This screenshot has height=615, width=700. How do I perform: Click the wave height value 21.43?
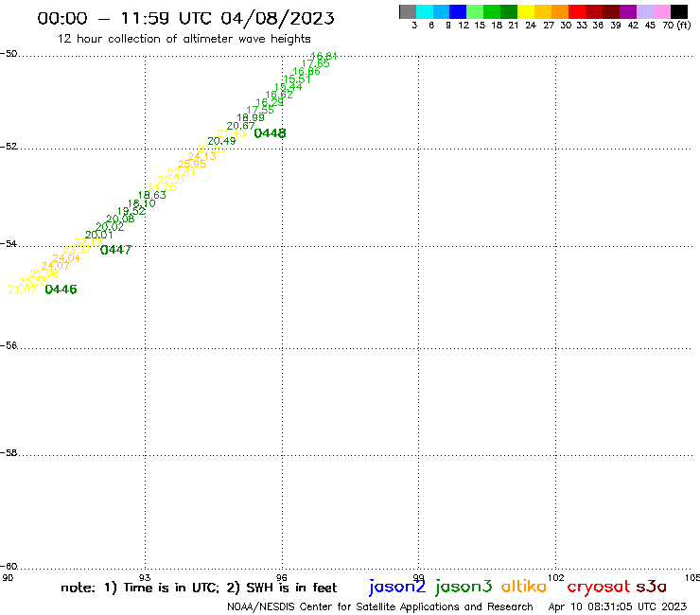(231, 133)
